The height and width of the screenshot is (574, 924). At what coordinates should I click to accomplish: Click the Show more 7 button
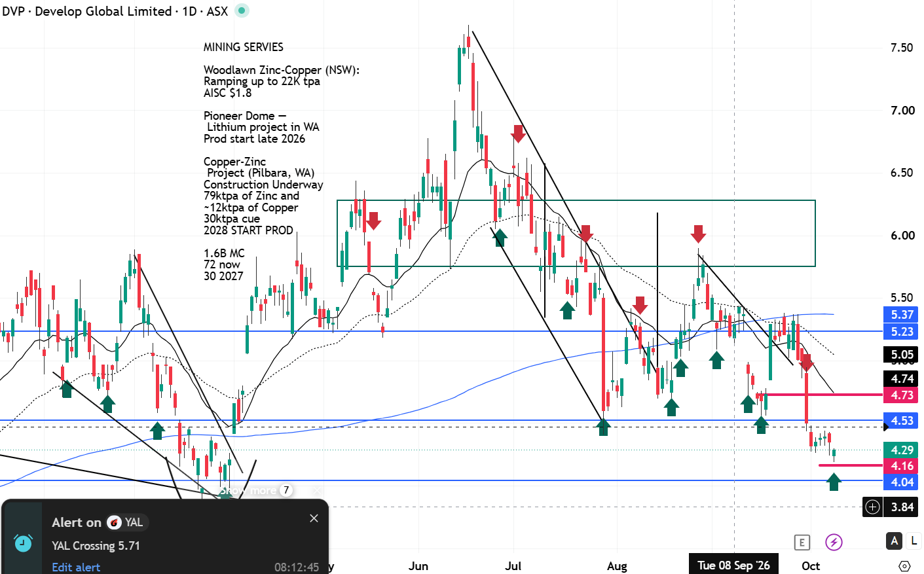pyautogui.click(x=255, y=490)
